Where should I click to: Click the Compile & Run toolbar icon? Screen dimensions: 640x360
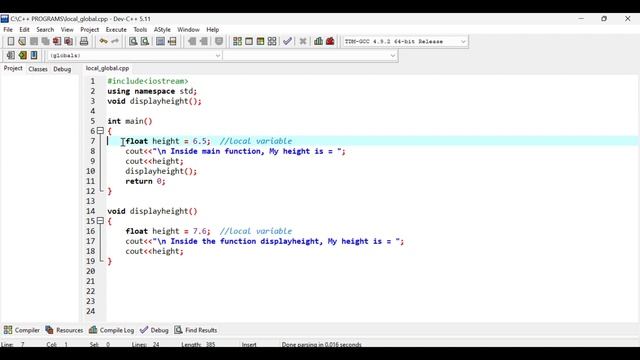tap(260, 41)
